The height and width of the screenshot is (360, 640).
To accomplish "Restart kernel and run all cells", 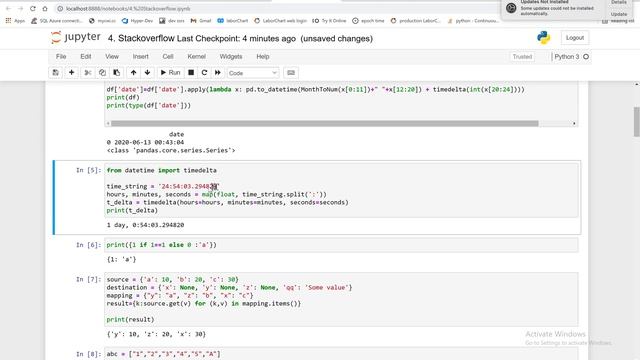I will coord(218,73).
